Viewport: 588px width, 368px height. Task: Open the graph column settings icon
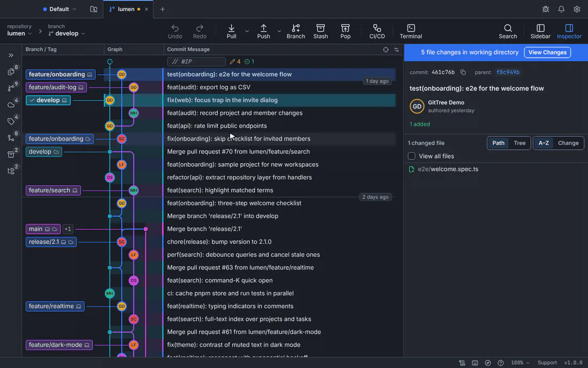coord(397,50)
